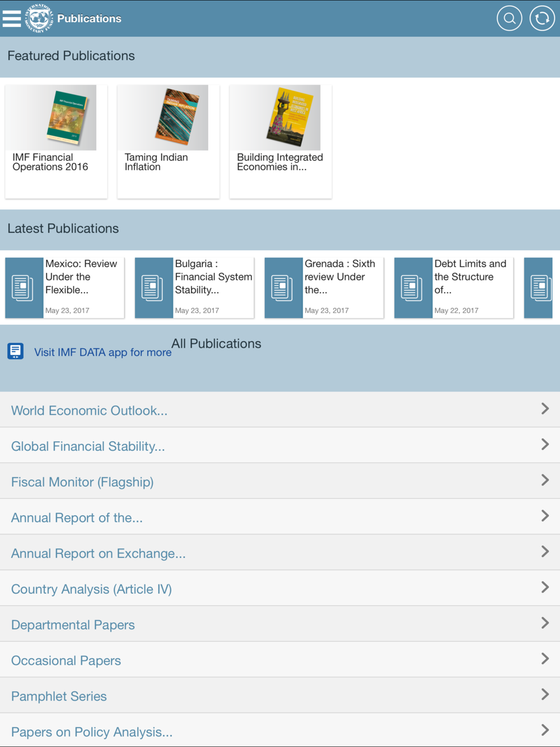Tap the partially visible fifth publication card

(x=538, y=288)
